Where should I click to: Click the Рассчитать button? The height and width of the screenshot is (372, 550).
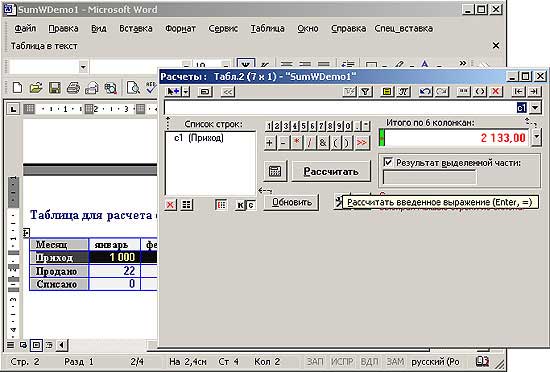pyautogui.click(x=331, y=171)
